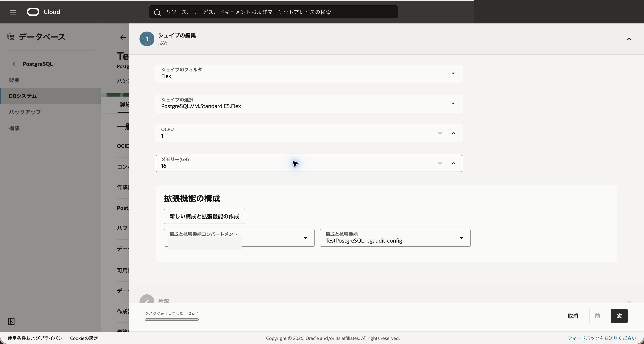644x344 pixels.
Task: Click the タスクが完了しました 0 of 1 status text
Action: point(172,313)
